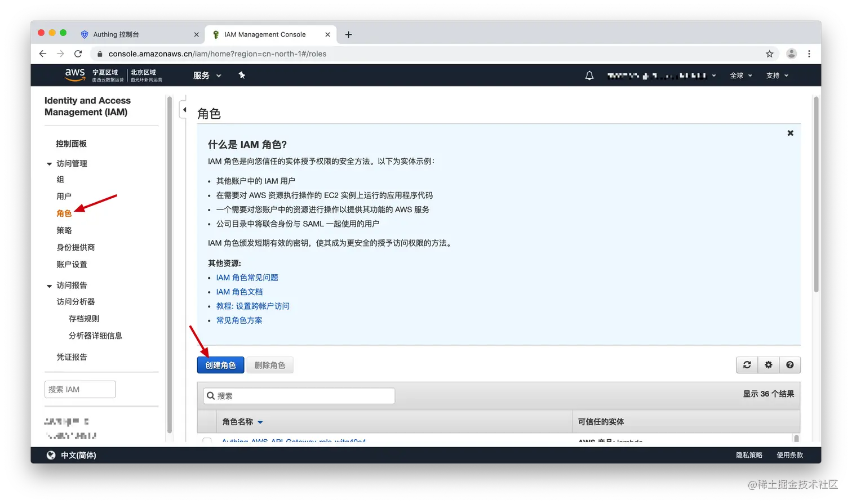Image resolution: width=852 pixels, height=504 pixels.
Task: Open 用户 in the sidebar
Action: coord(64,196)
